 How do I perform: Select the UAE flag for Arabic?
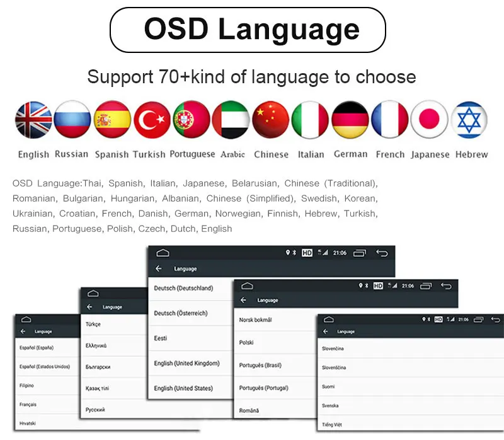231,120
